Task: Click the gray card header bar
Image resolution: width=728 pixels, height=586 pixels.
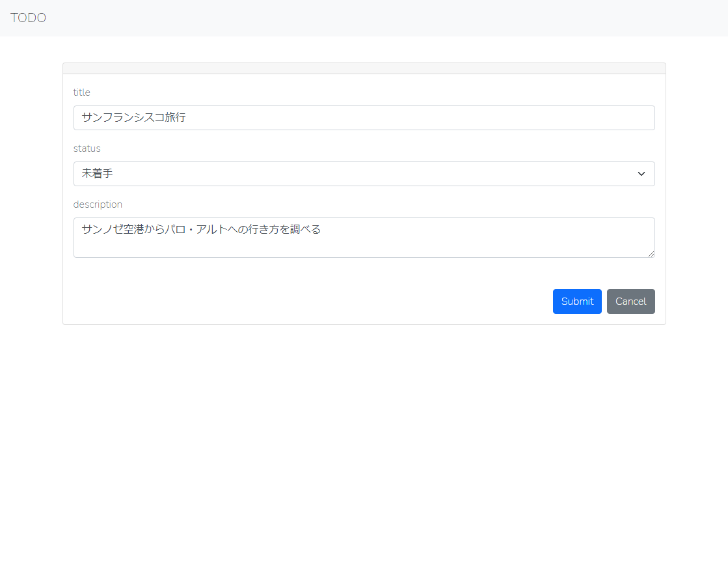Action: point(364,68)
